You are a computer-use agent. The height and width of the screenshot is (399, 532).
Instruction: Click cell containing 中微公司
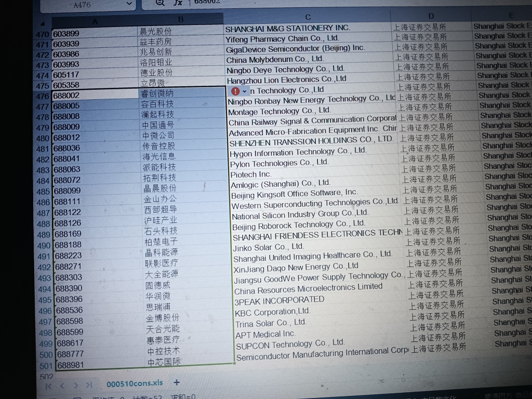pyautogui.click(x=184, y=136)
